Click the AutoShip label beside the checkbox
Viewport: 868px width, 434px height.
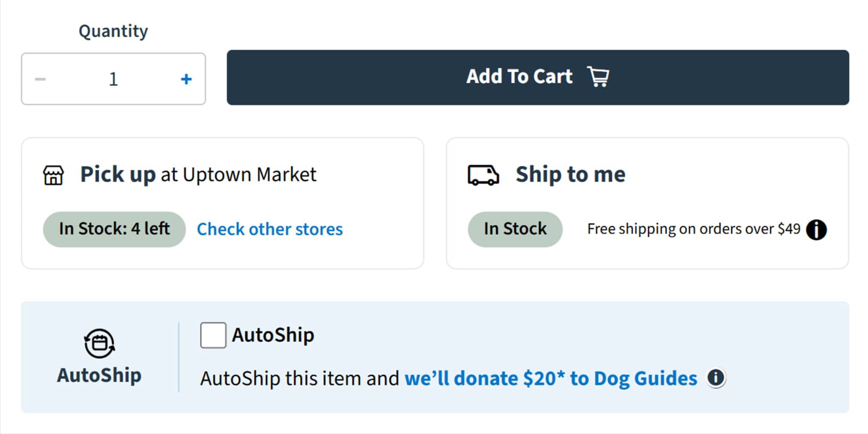point(273,335)
